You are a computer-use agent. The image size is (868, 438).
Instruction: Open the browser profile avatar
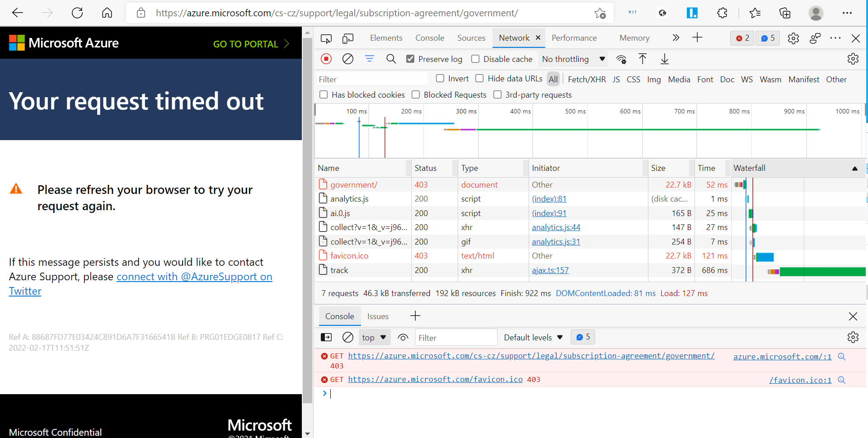pyautogui.click(x=816, y=13)
